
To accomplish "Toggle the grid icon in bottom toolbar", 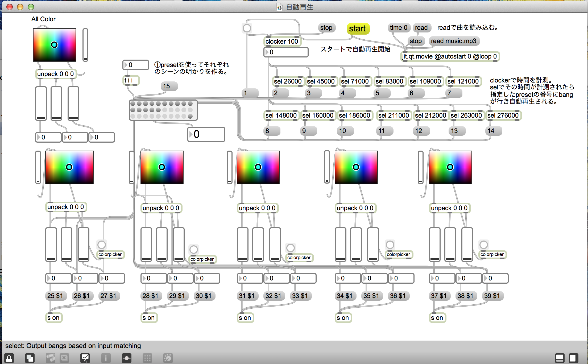I will [x=147, y=358].
